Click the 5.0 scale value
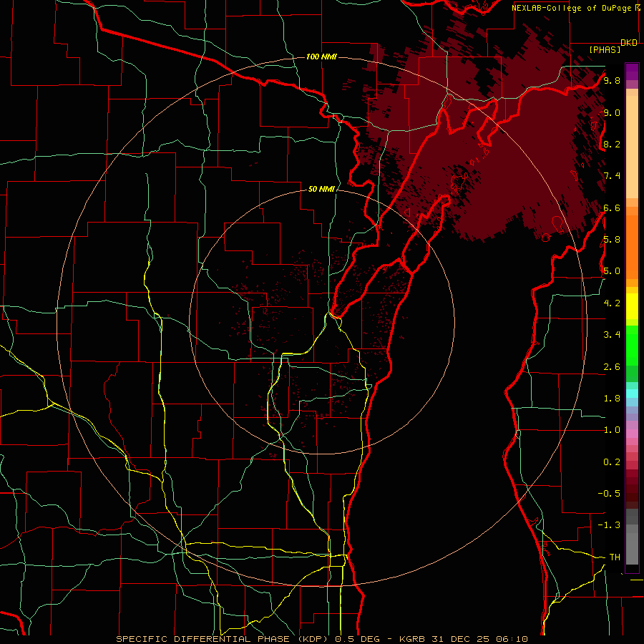The height and width of the screenshot is (644, 644). [612, 271]
